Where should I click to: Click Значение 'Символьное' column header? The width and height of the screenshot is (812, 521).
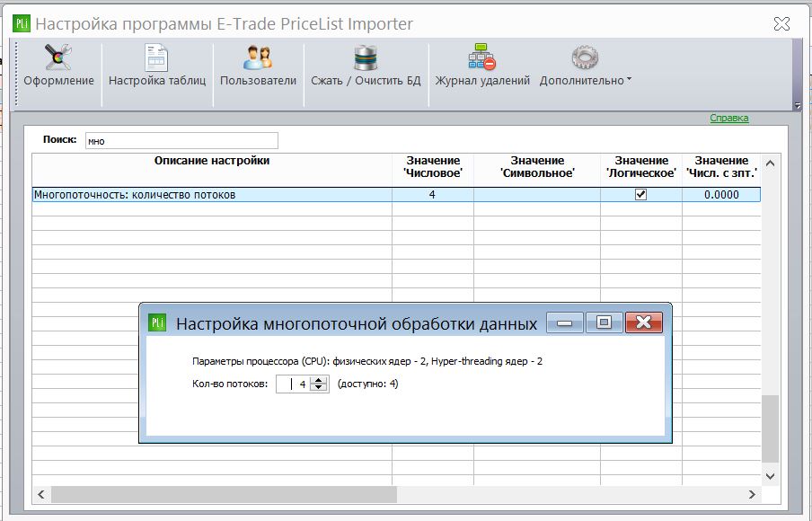tap(537, 170)
